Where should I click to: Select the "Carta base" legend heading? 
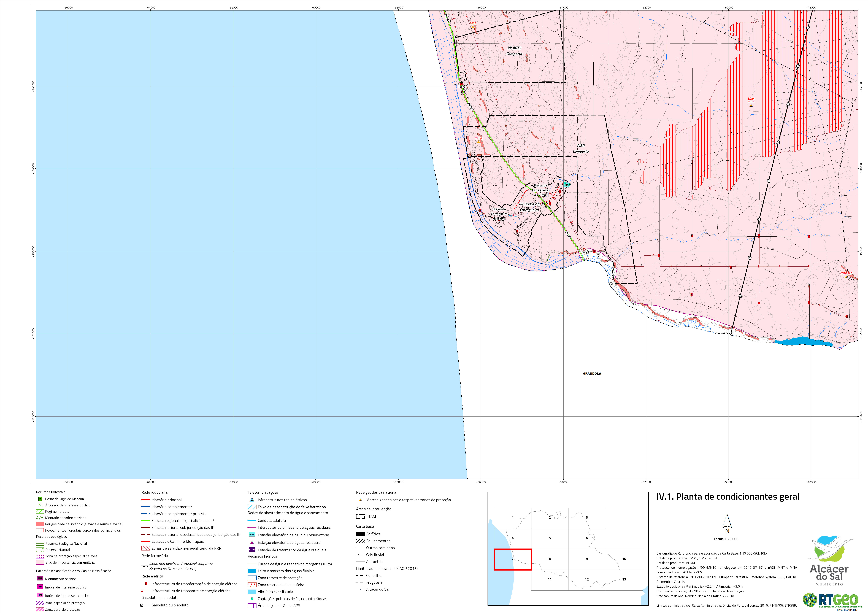[x=365, y=526]
